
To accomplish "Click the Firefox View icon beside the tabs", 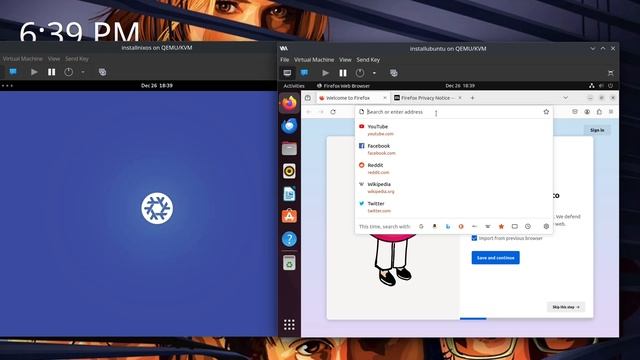I will (x=308, y=98).
